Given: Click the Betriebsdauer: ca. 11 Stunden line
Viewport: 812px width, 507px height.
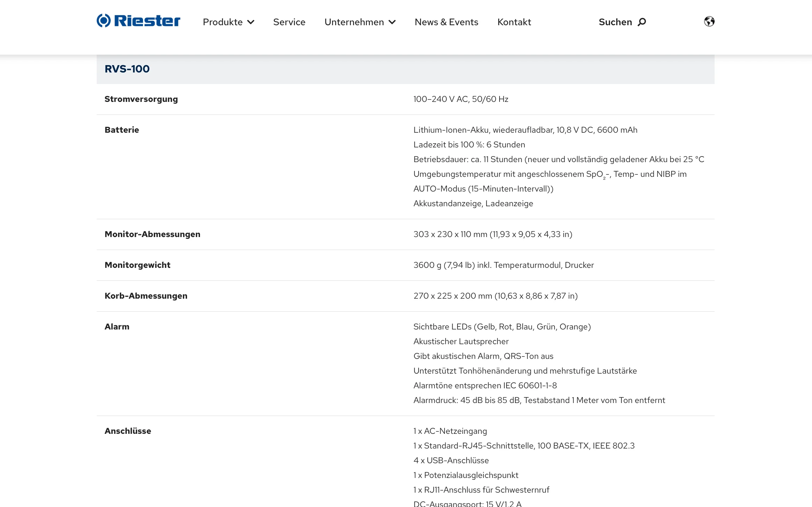Looking at the screenshot, I should [559, 159].
